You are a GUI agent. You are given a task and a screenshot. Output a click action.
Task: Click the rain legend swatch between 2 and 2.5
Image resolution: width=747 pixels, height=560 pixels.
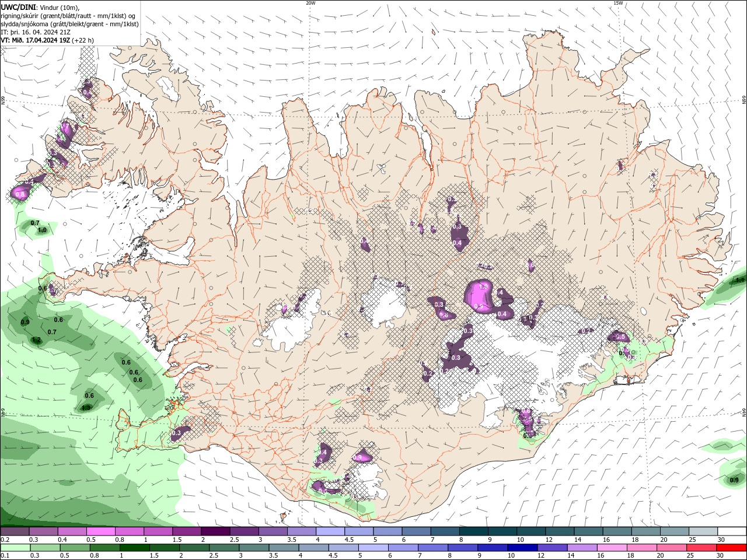pos(194,548)
